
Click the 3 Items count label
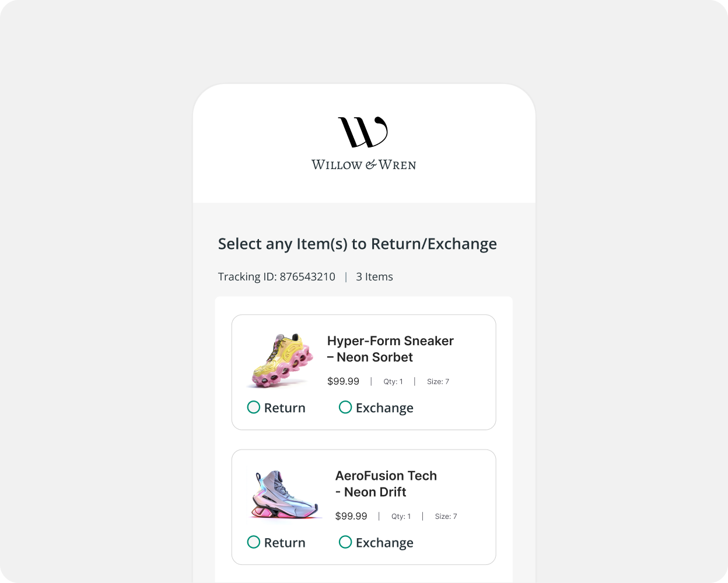pyautogui.click(x=374, y=276)
